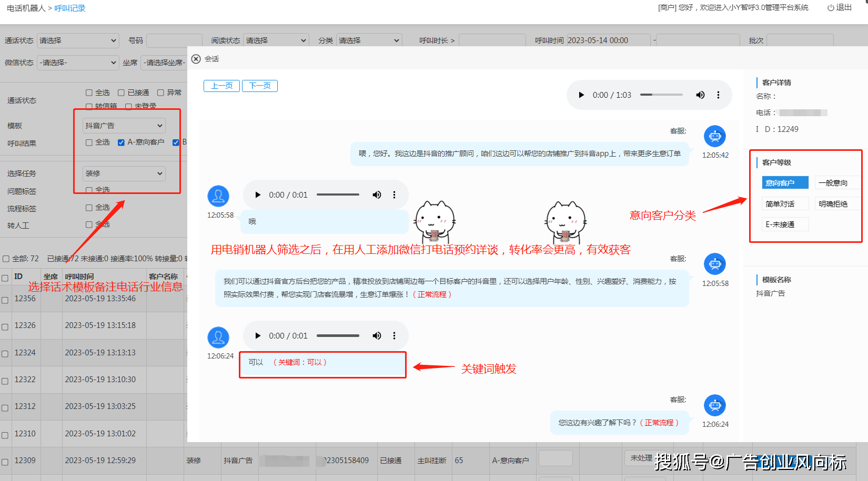The image size is (868, 481).
Task: Play the 12:05:58 customer audio clip
Action: point(258,195)
